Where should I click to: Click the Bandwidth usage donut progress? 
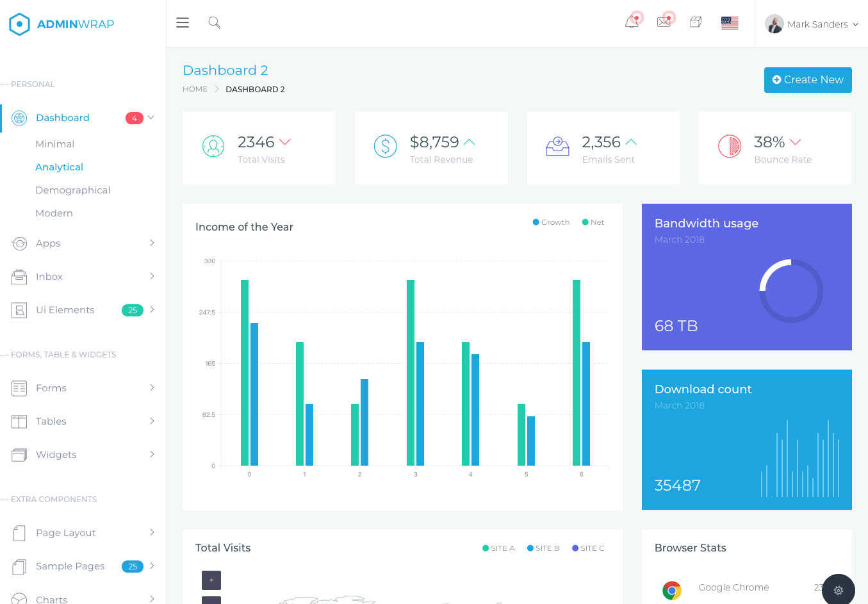pos(791,291)
